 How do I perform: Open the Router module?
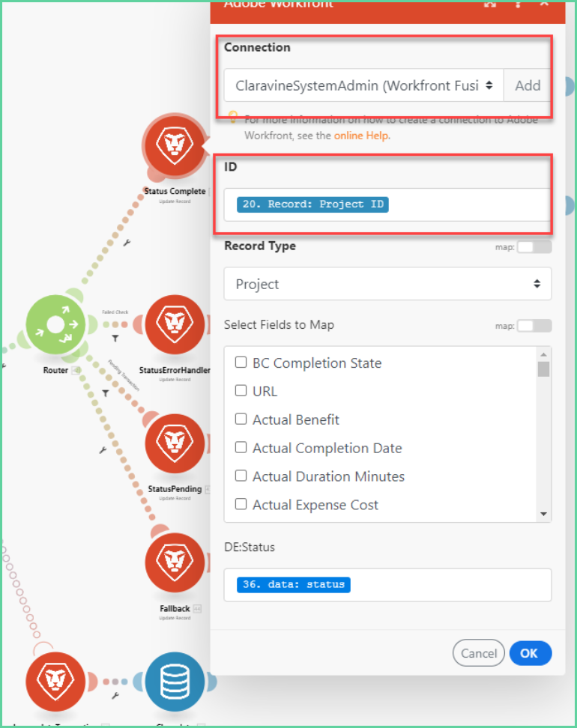55,324
